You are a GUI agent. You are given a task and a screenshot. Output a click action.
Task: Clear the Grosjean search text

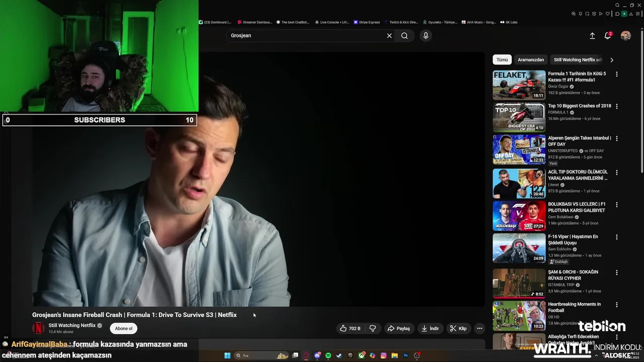coord(389,36)
